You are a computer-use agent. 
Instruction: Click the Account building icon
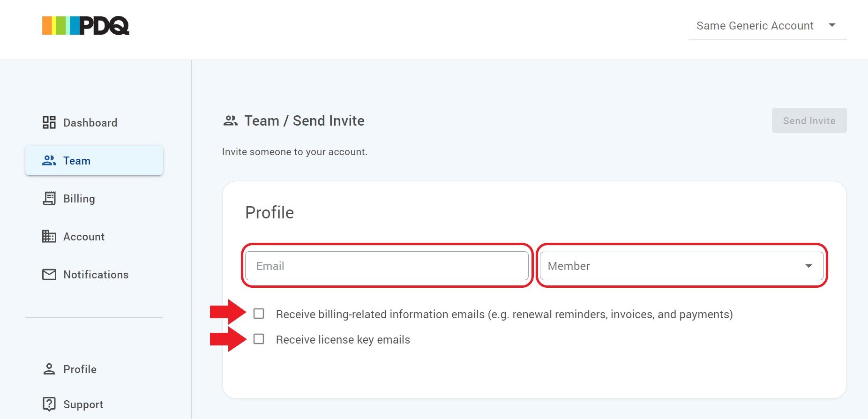point(49,237)
